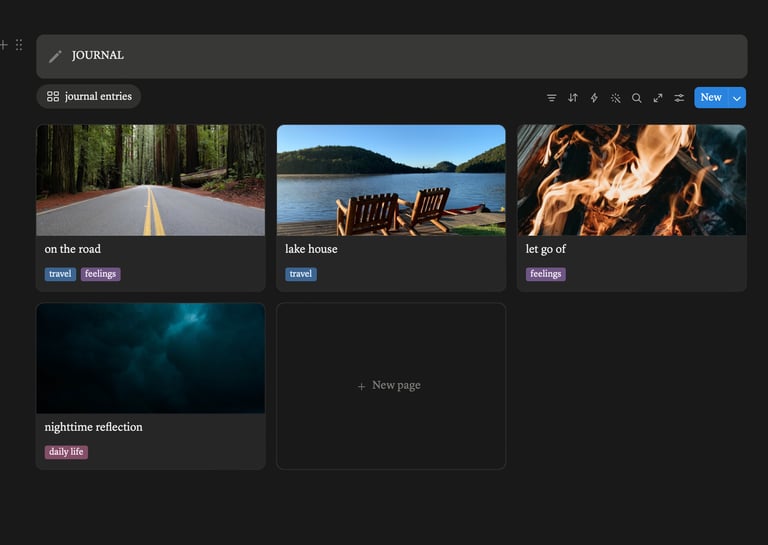Viewport: 768px width, 545px height.
Task: Expand the dropdown arrow next to New
Action: tap(737, 98)
